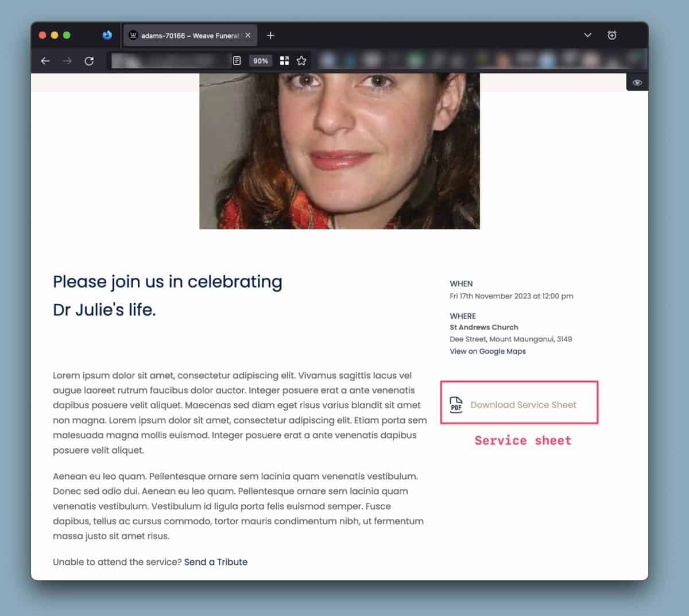Focus the browser address bar

click(x=169, y=61)
